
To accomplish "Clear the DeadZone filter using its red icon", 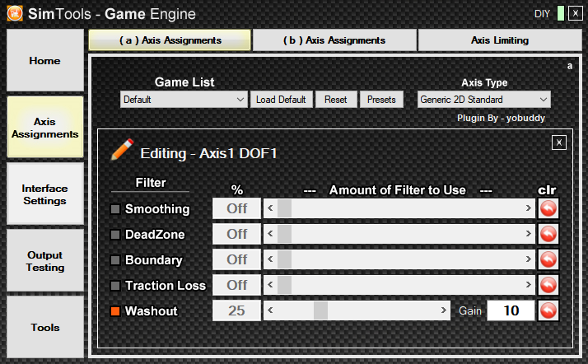I will click(548, 234).
